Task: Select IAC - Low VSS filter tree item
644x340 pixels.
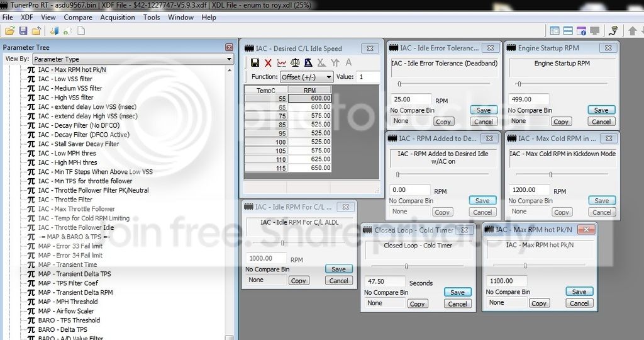Action: pos(65,79)
